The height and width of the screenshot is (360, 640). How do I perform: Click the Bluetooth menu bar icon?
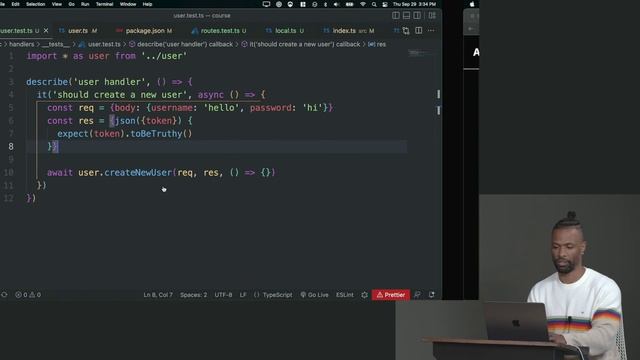click(325, 4)
